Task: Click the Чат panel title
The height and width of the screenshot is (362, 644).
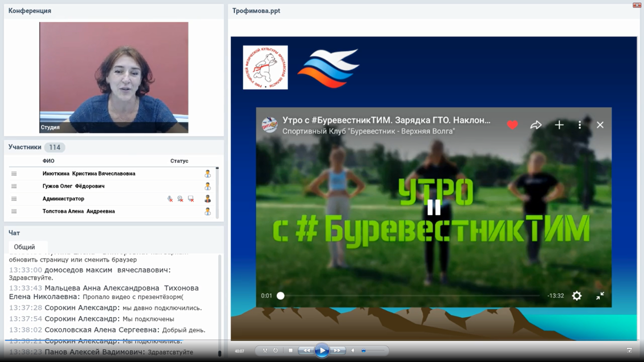Action: tap(14, 233)
